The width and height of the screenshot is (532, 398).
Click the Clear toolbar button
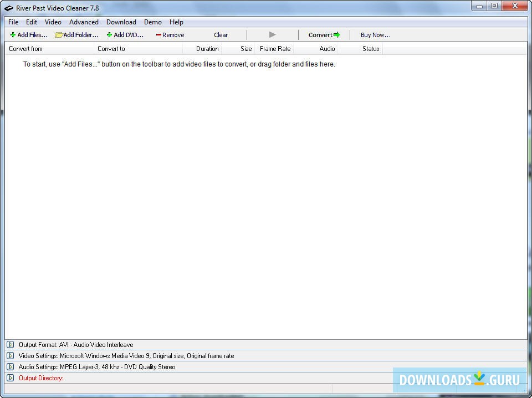[221, 35]
